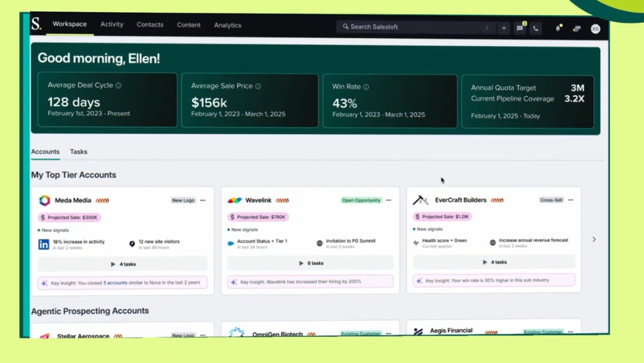Open the EG user avatar menu
Screen dimensions: 644x363
[595, 29]
